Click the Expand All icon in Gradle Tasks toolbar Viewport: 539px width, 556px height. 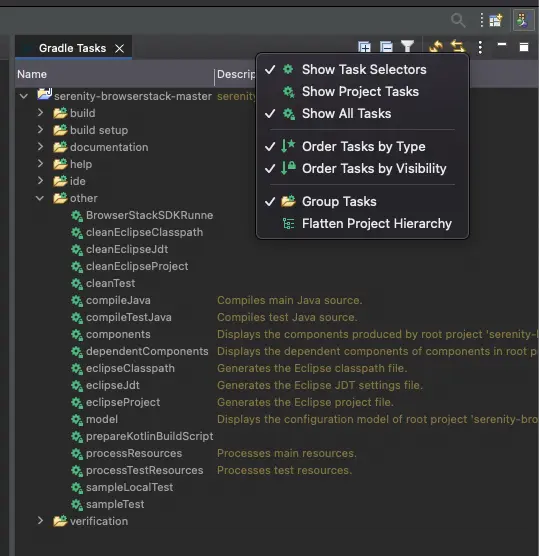pyautogui.click(x=364, y=46)
